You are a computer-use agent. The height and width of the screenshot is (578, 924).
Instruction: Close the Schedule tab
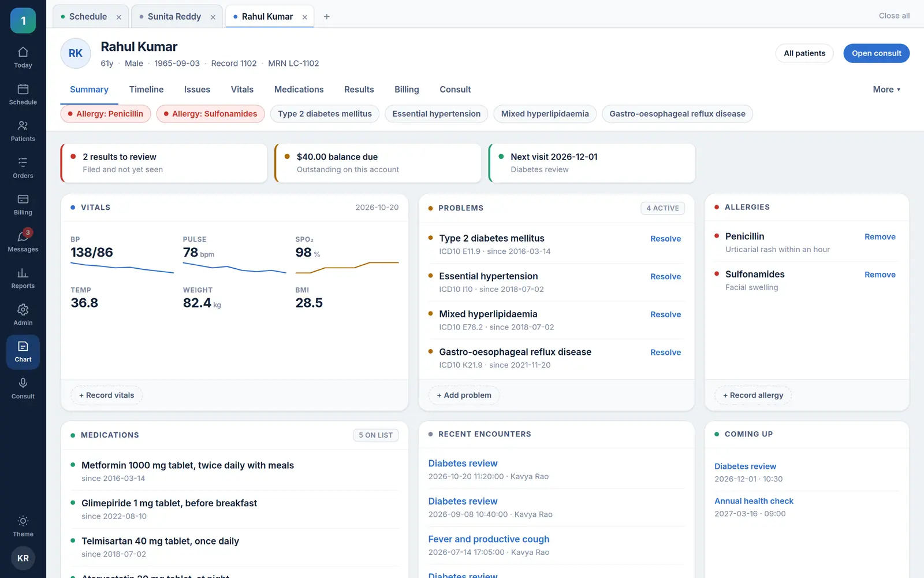click(x=119, y=17)
